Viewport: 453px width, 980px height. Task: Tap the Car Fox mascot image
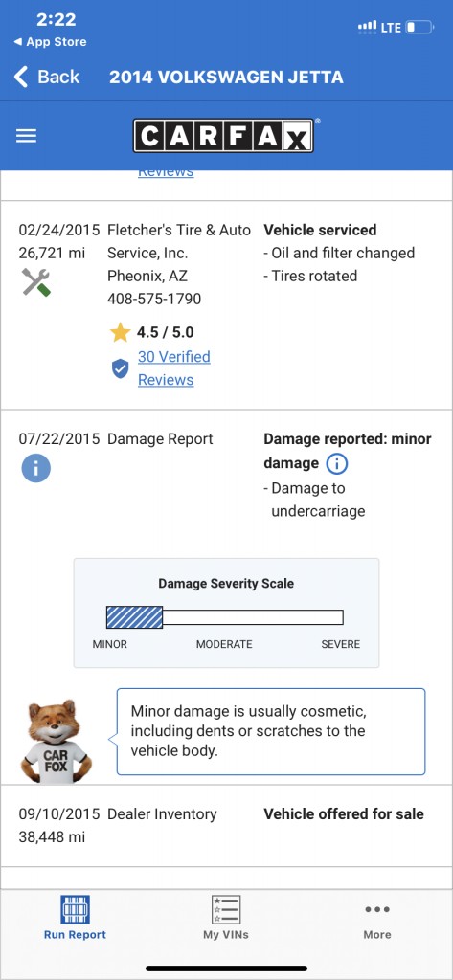(57, 740)
